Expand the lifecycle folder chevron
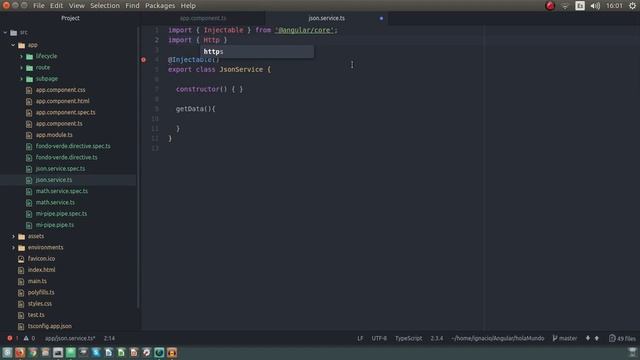The height and width of the screenshot is (360, 640). pos(21,56)
